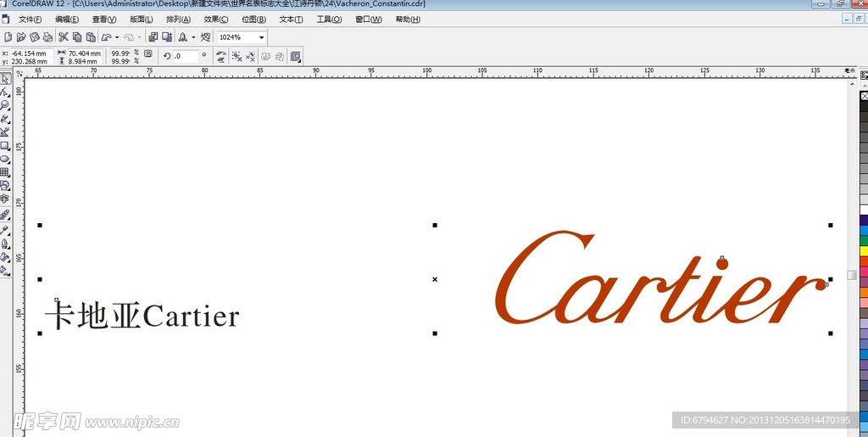Pick the yellow swatch in color palette
The width and height of the screenshot is (868, 437).
pyautogui.click(x=863, y=251)
